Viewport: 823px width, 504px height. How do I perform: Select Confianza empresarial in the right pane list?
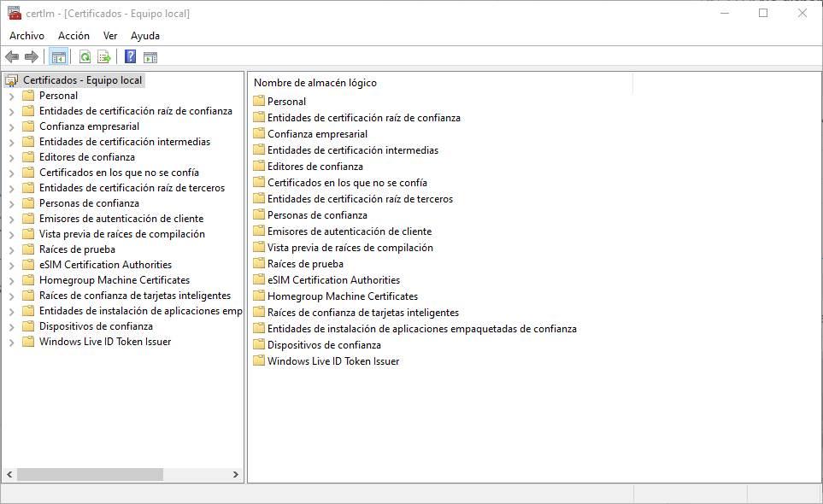(317, 134)
